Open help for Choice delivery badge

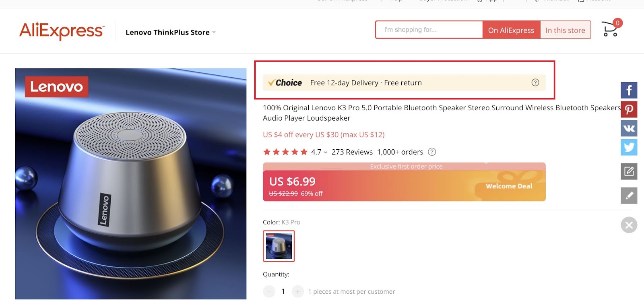pyautogui.click(x=535, y=82)
